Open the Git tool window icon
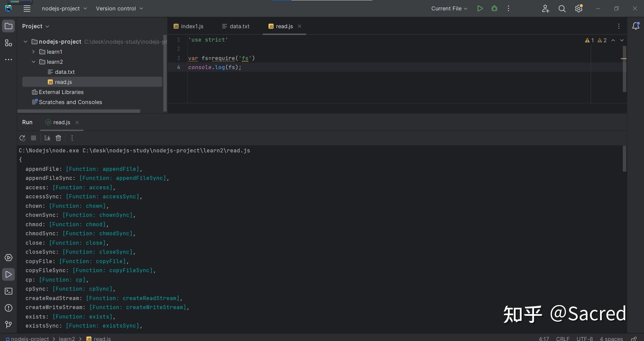The width and height of the screenshot is (644, 341). 9,325
